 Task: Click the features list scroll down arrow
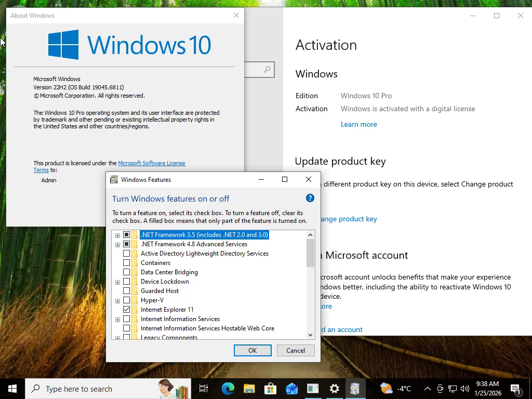(x=310, y=335)
